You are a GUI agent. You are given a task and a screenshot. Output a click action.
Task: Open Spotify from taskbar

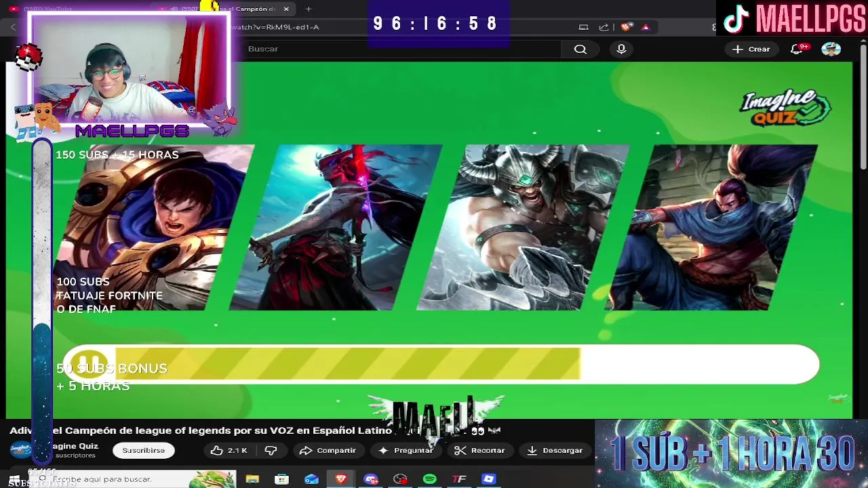[x=430, y=479]
